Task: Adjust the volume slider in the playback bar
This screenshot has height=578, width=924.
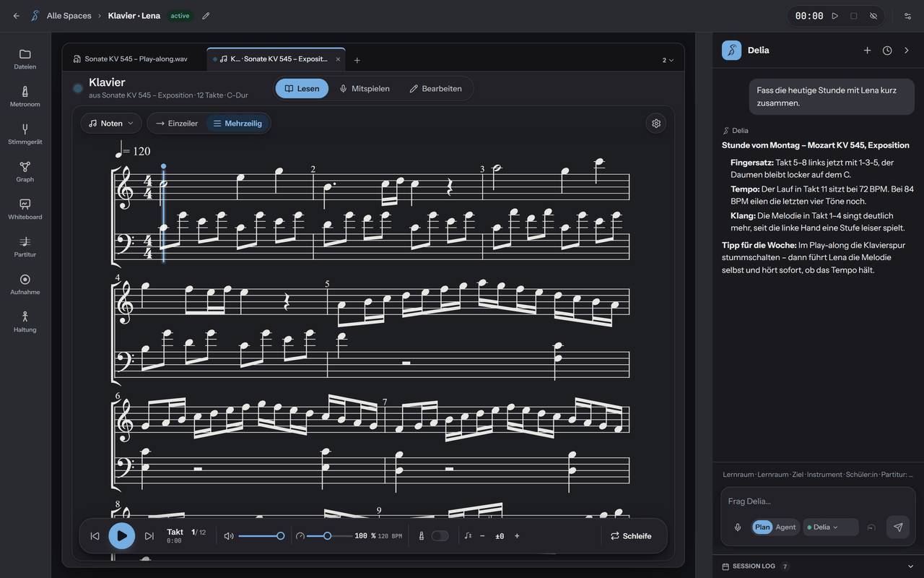Action: 261,536
